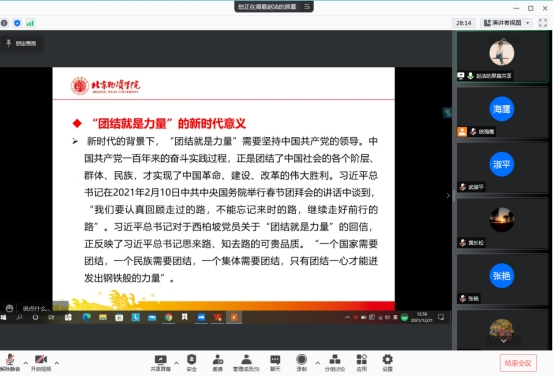Toggle fullscreen mode icon

click(543, 23)
